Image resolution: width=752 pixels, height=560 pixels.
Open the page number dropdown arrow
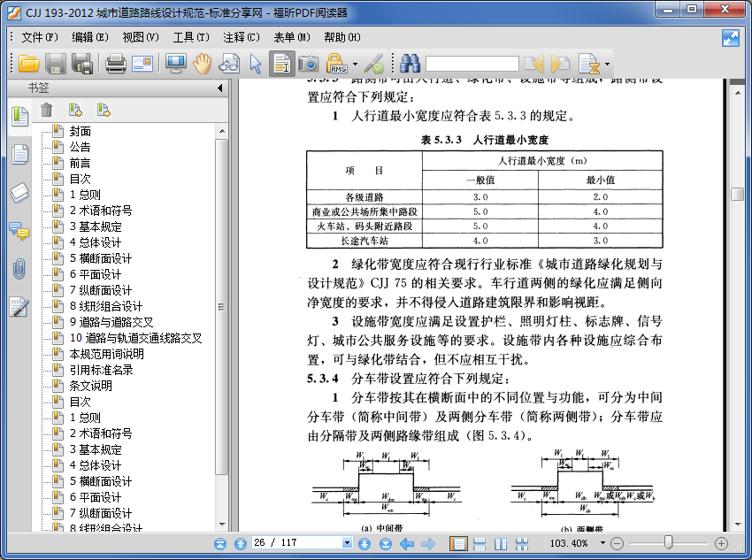coord(347,542)
